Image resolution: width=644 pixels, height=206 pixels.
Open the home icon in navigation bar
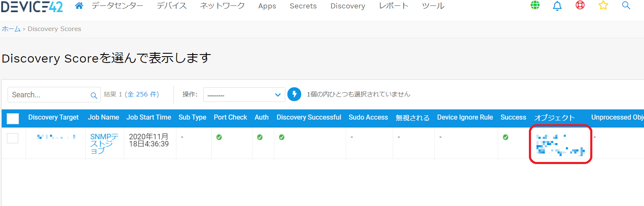pyautogui.click(x=79, y=5)
